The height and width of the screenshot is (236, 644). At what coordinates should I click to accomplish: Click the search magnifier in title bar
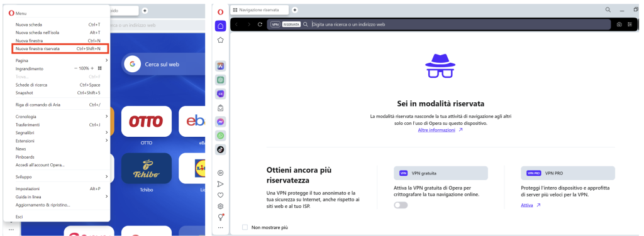click(608, 9)
